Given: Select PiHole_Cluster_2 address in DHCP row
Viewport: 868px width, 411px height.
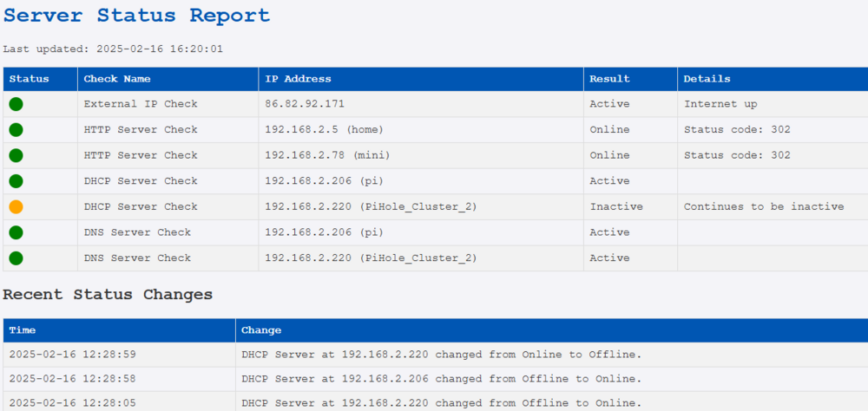Looking at the screenshot, I should coord(371,207).
